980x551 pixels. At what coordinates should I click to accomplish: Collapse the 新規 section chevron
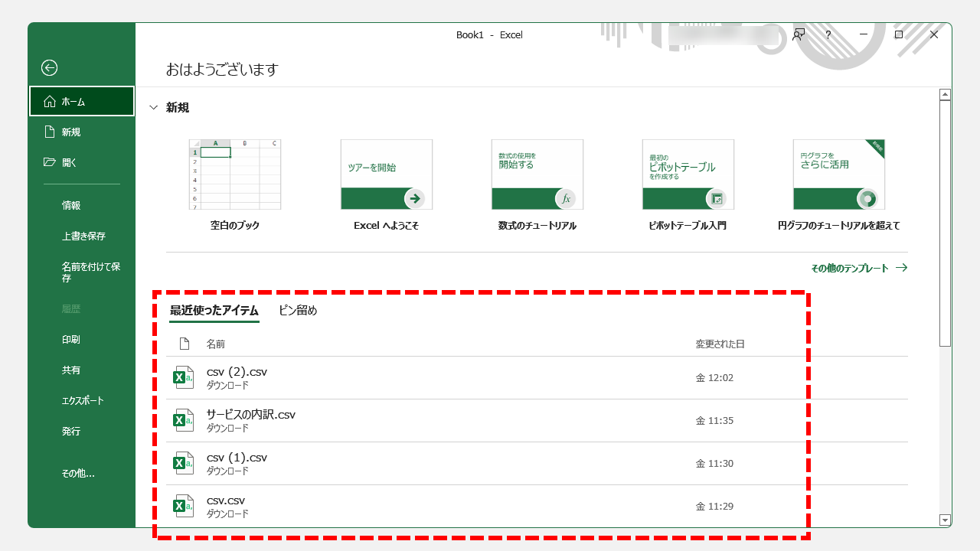coord(153,108)
